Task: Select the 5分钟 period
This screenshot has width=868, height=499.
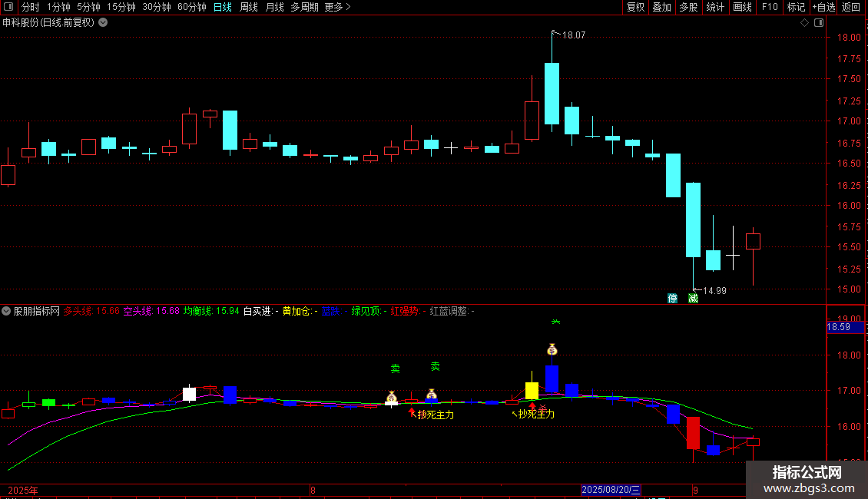Action: point(88,7)
